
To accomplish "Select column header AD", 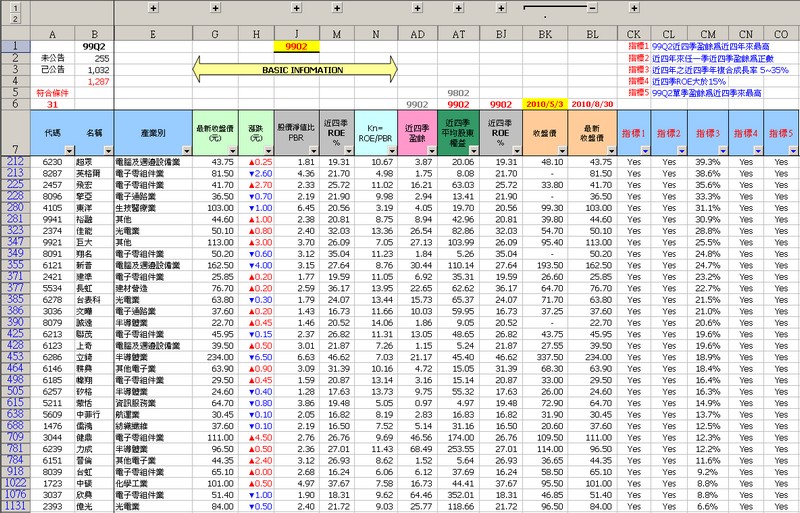I will pyautogui.click(x=417, y=34).
